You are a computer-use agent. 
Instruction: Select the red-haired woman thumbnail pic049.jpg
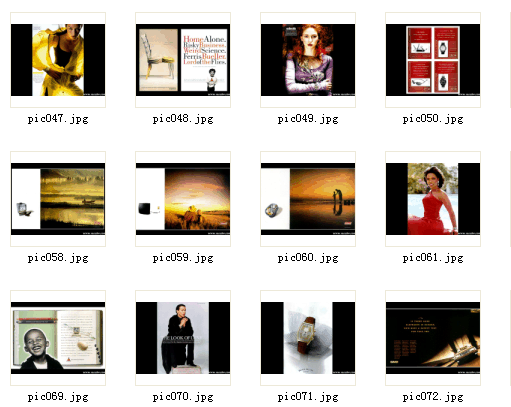coord(308,60)
